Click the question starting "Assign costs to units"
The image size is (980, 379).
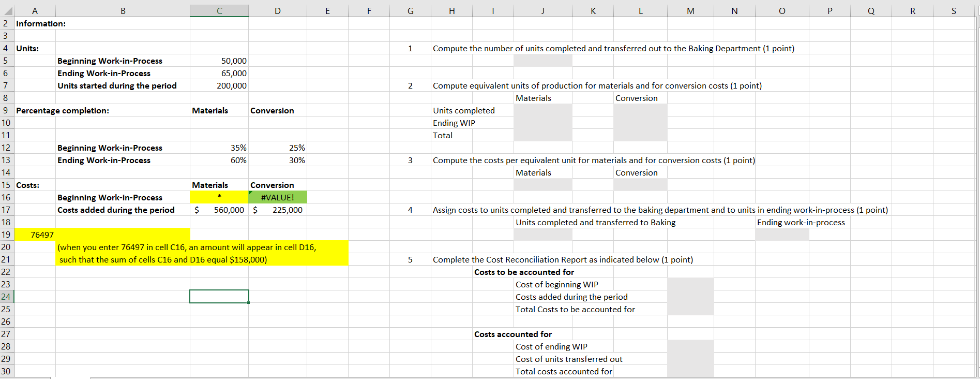660,210
